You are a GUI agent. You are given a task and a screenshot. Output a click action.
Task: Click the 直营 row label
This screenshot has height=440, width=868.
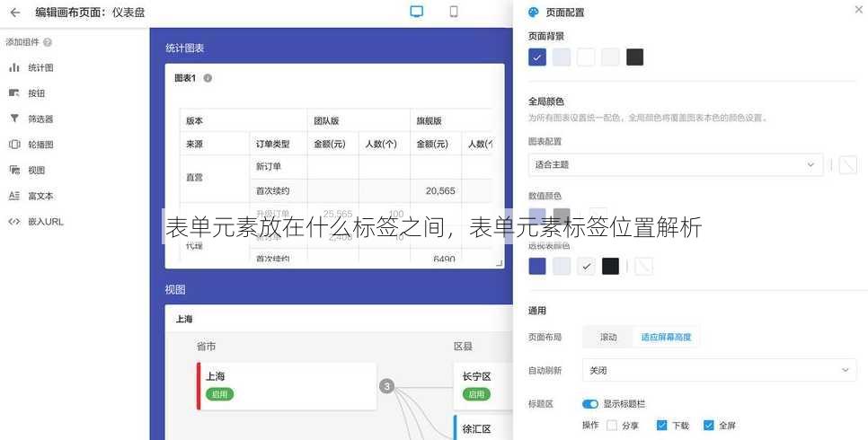[x=215, y=178]
